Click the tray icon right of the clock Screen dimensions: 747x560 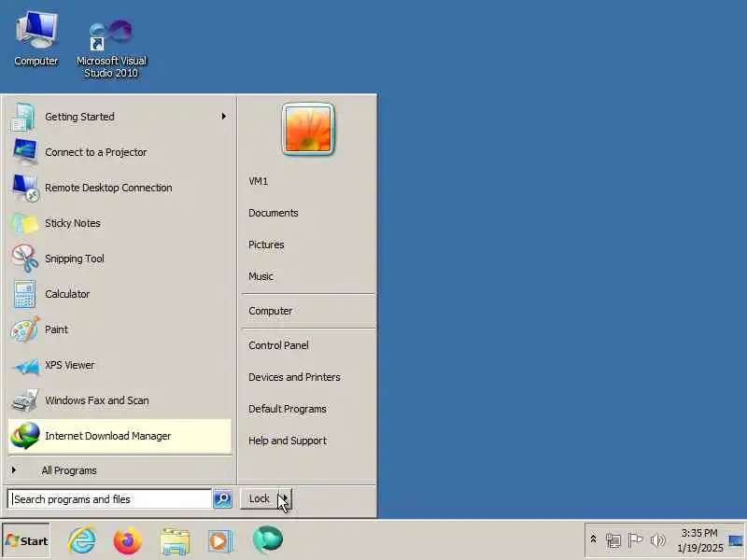coord(736,540)
